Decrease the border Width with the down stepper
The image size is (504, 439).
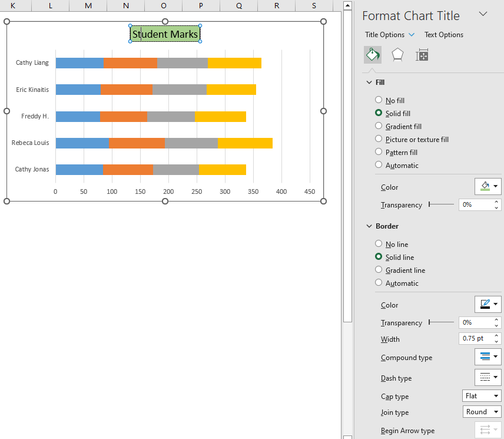coord(496,341)
